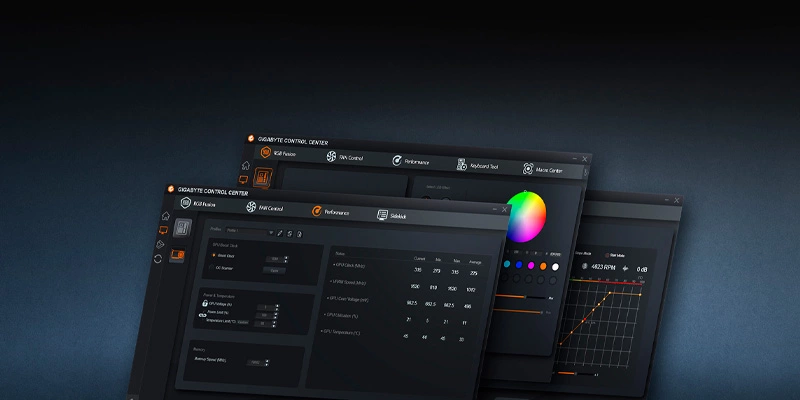Select the Slope Mode option in fan window
Screen dimensions: 800x400
(x=581, y=253)
